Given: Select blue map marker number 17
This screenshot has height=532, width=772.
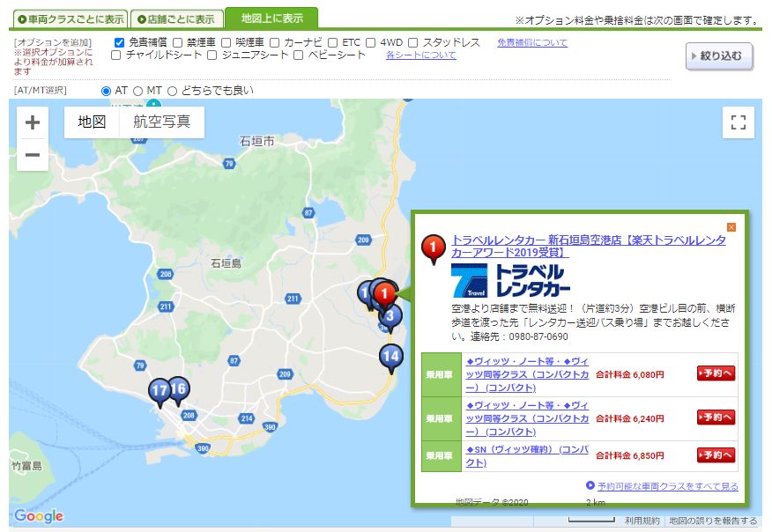Looking at the screenshot, I should (160, 393).
